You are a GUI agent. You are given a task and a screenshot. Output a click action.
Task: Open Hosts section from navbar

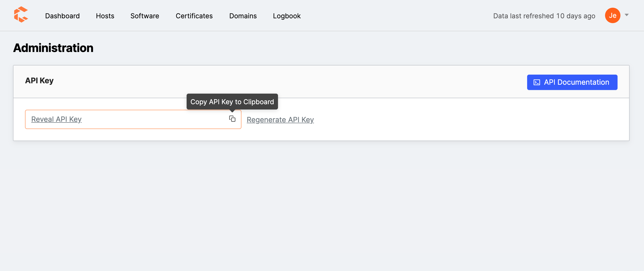tap(105, 16)
